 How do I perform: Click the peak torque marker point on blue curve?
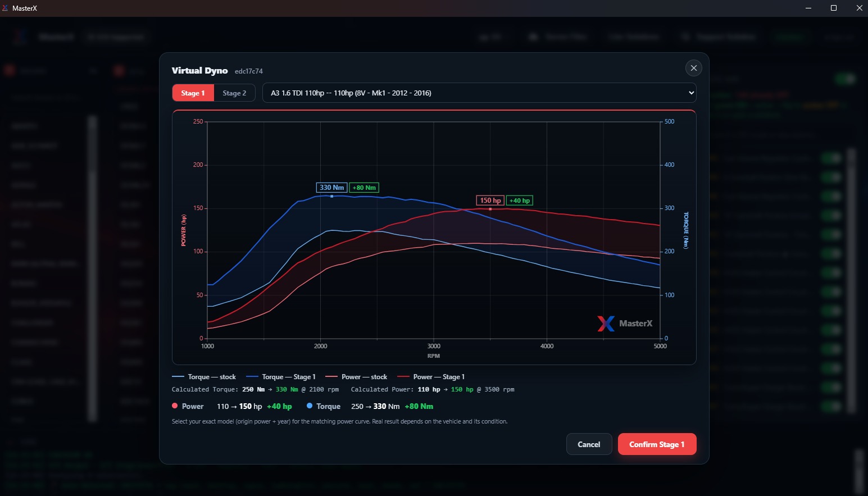[x=332, y=196]
